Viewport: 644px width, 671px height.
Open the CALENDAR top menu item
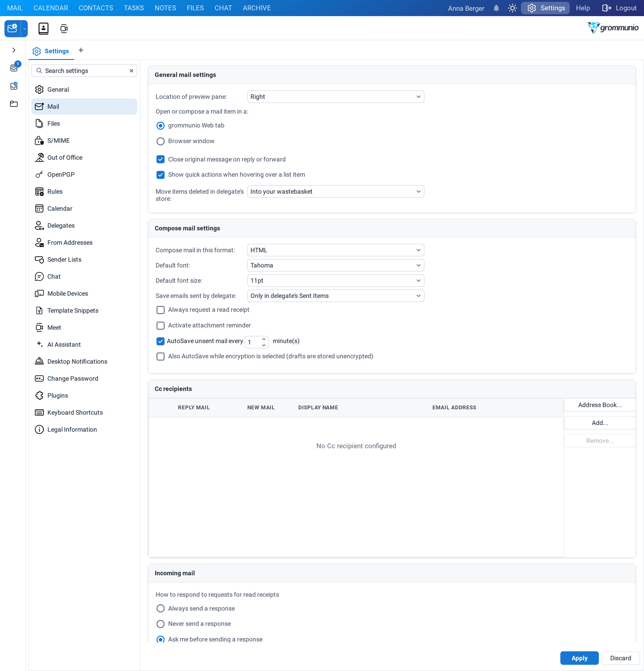[x=51, y=8]
